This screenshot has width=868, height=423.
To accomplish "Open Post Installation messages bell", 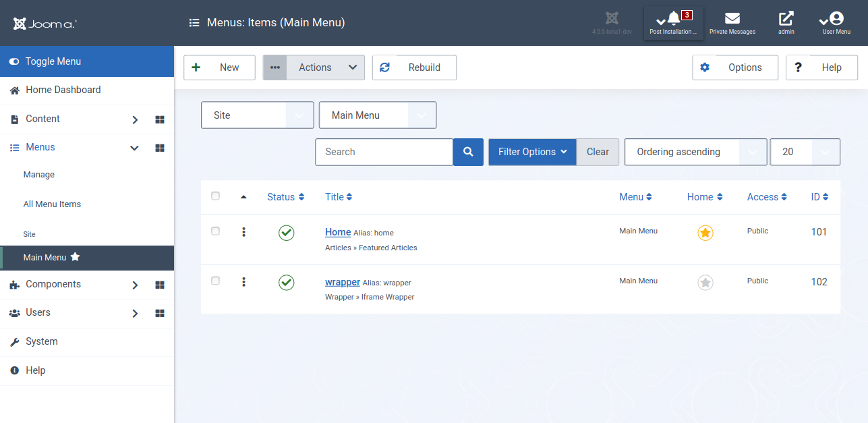I will [x=673, y=23].
